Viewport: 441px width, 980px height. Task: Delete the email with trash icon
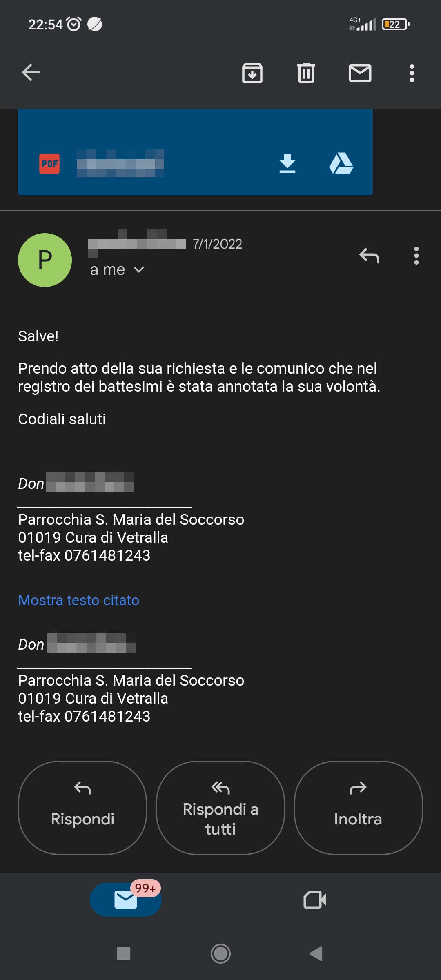coord(306,73)
